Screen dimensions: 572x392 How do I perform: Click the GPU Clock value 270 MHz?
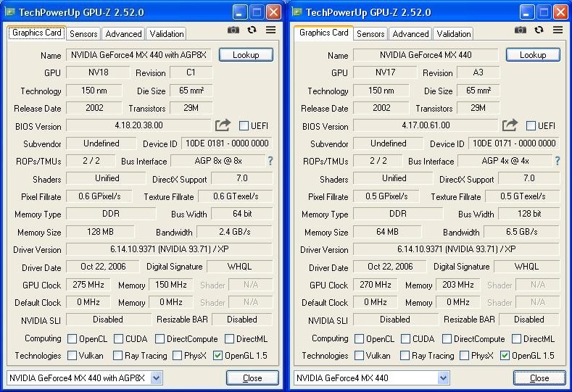(376, 285)
